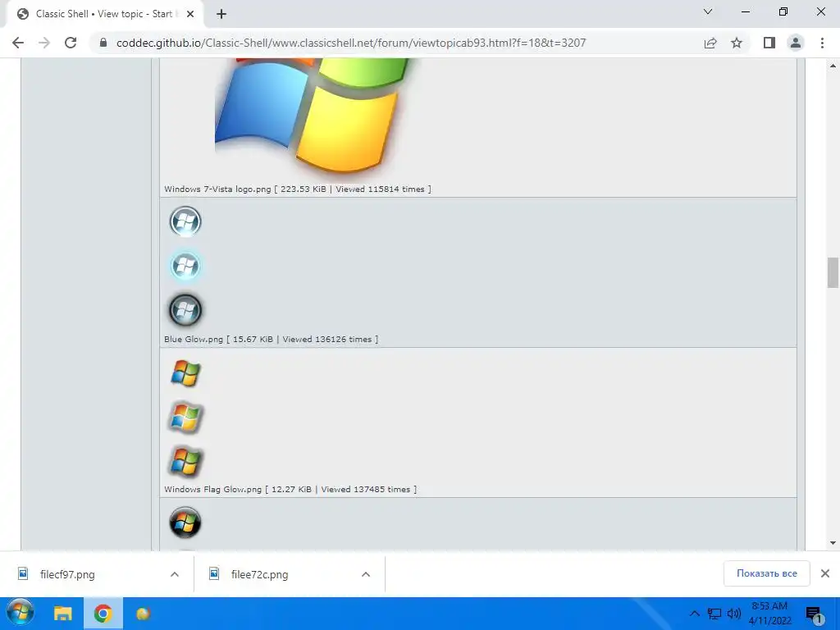This screenshot has height=630, width=840.
Task: Expand options for filee72c.png download
Action: 366,574
